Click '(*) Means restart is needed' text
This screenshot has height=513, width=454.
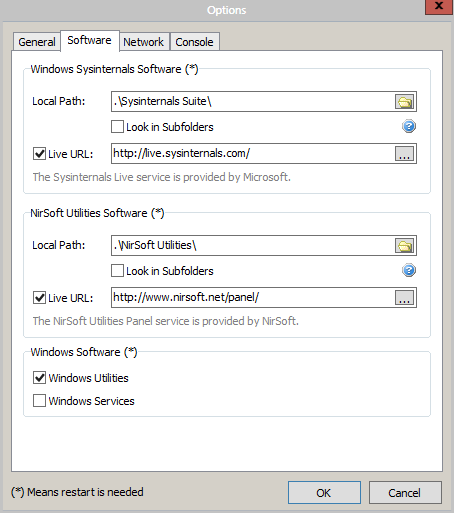(x=77, y=492)
